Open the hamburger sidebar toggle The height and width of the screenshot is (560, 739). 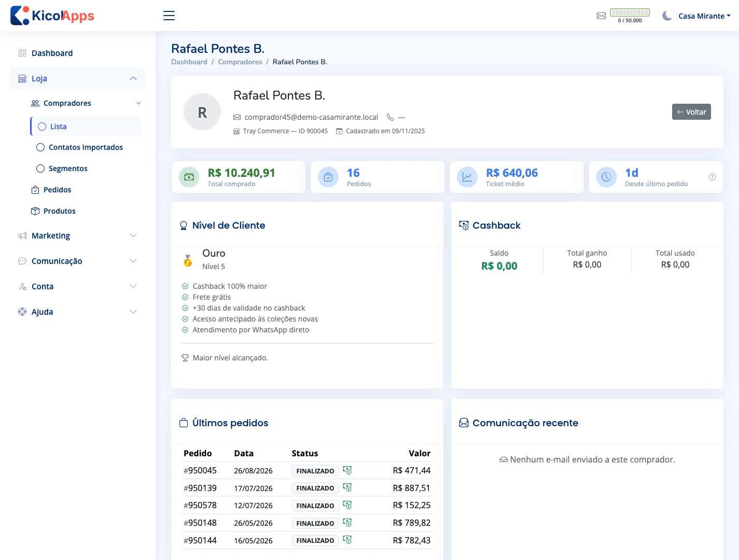[x=169, y=16]
